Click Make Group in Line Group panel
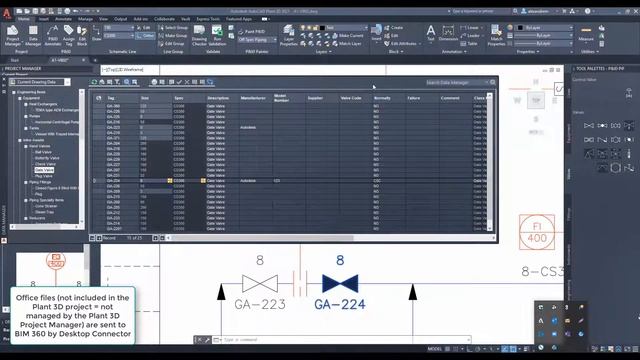Viewport: 640px width, 360px height. pyautogui.click(x=173, y=36)
